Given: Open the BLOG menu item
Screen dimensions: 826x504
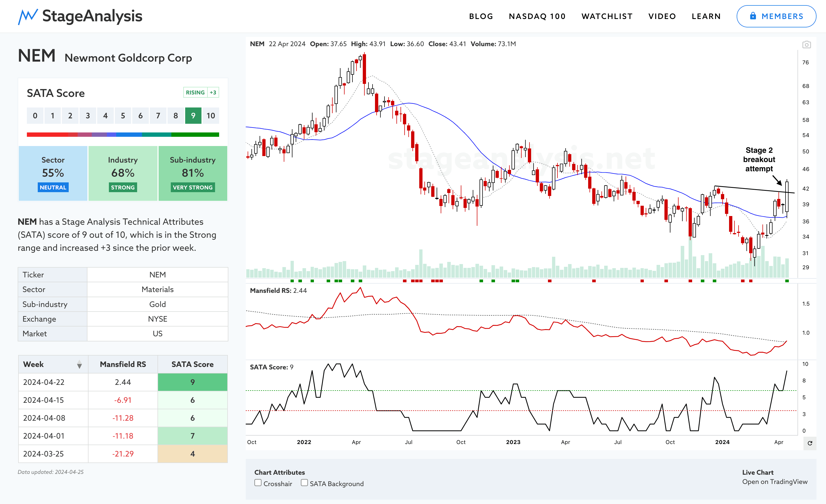Looking at the screenshot, I should [481, 17].
